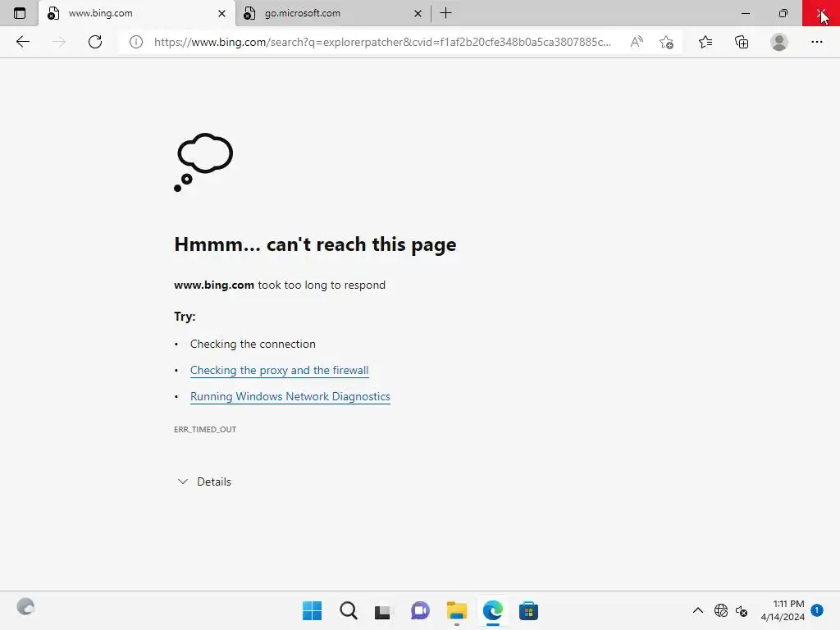Open the muted volume tray icon
840x630 pixels.
(x=742, y=610)
